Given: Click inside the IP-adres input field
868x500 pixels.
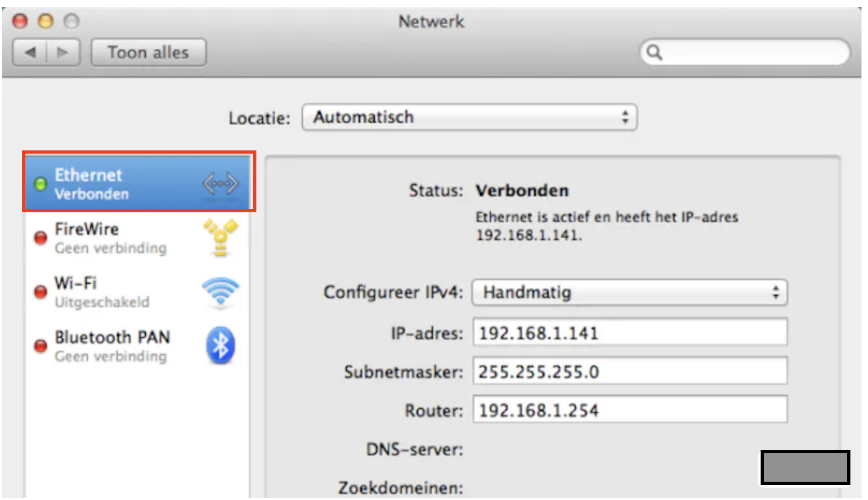Looking at the screenshot, I should (628, 332).
